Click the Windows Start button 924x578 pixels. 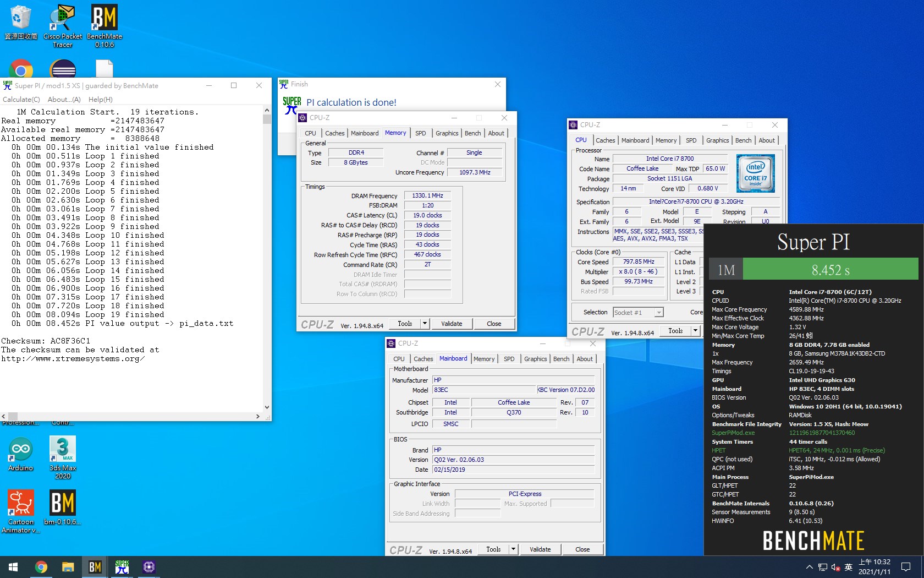coord(13,567)
